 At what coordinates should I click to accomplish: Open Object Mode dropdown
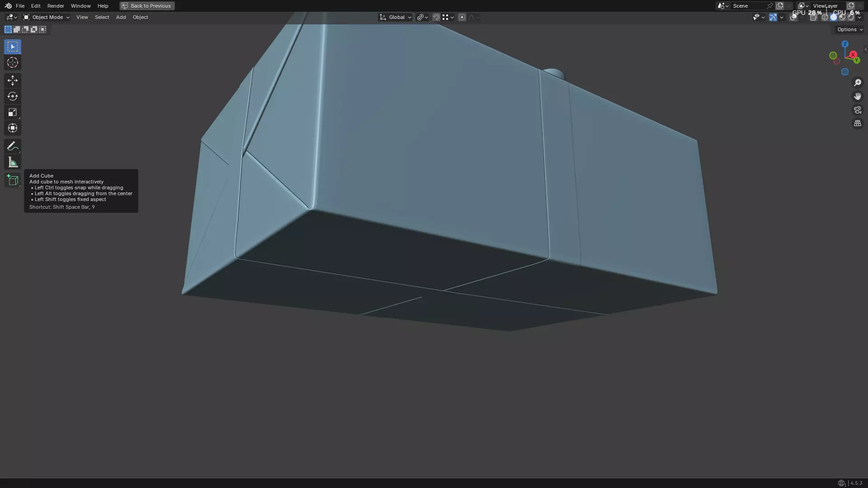tap(46, 17)
